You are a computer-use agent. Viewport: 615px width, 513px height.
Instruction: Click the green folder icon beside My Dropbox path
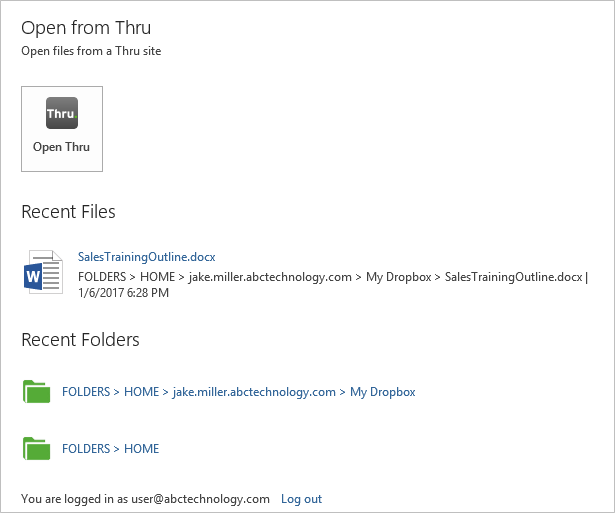(36, 391)
